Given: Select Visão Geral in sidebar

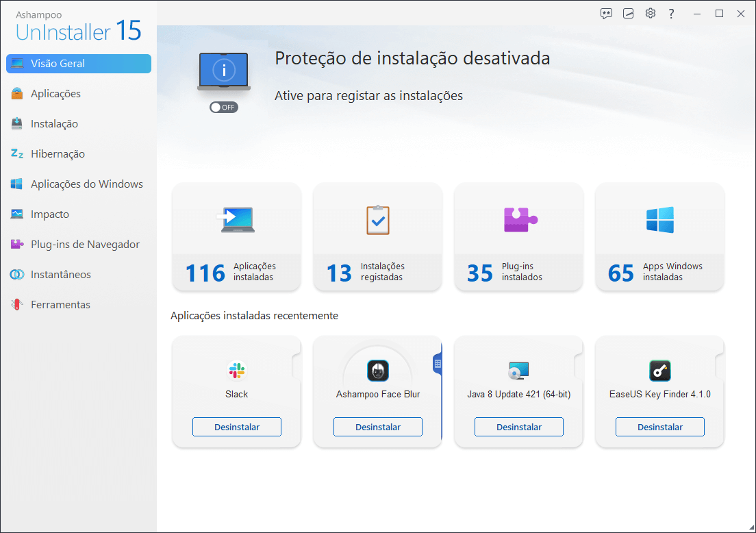Looking at the screenshot, I should (79, 64).
